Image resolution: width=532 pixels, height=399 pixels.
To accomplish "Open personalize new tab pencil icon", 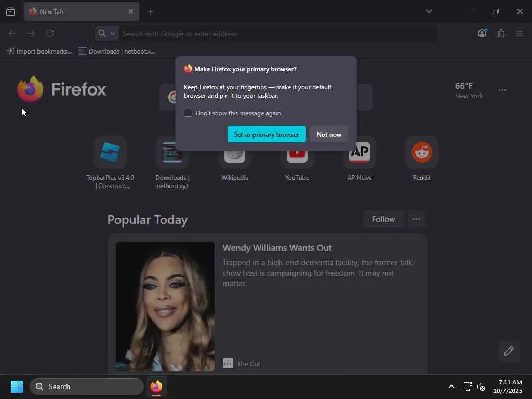I will coord(509,351).
